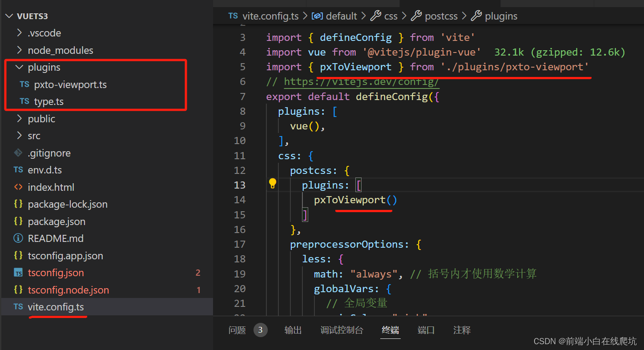The image size is (644, 350).
Task: Click './plugins/pxto-viewport' import path string
Action: (x=515, y=67)
